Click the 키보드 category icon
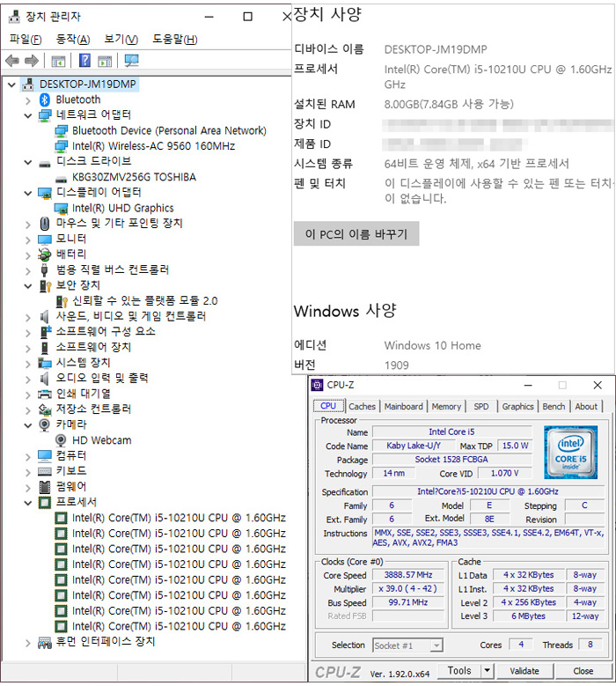 (45, 471)
